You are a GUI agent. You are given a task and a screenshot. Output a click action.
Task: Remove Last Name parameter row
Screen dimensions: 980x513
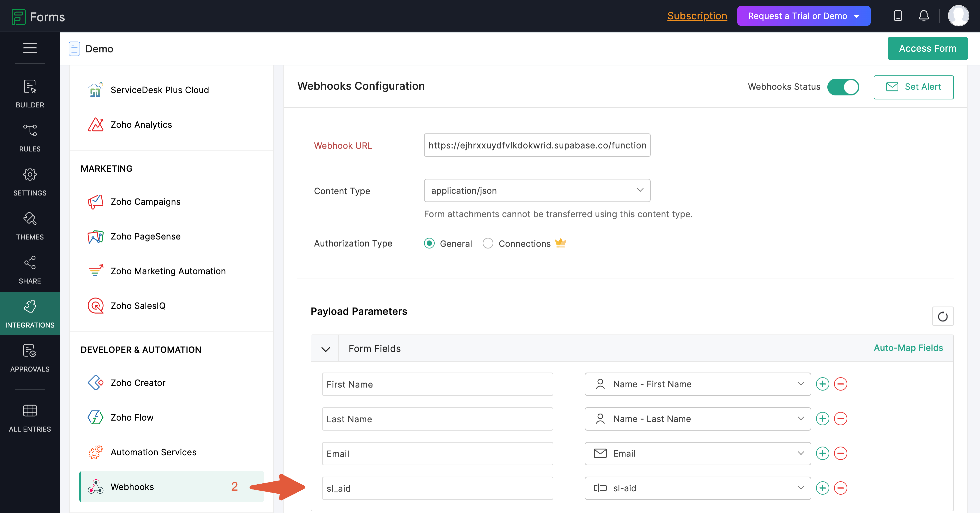click(840, 419)
